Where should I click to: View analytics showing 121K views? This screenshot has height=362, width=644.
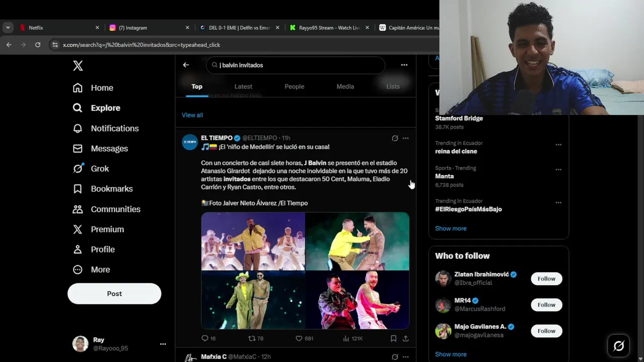click(x=352, y=338)
